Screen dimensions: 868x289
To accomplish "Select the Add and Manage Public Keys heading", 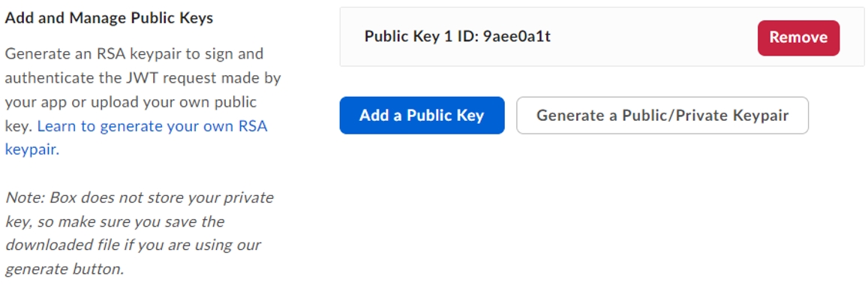I will [109, 18].
